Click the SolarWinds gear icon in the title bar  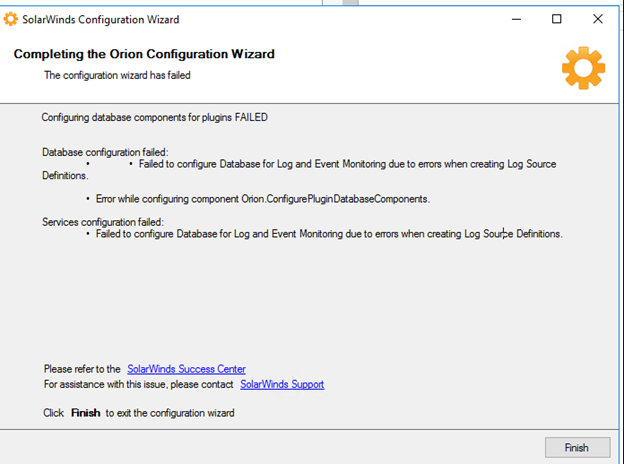[x=11, y=19]
